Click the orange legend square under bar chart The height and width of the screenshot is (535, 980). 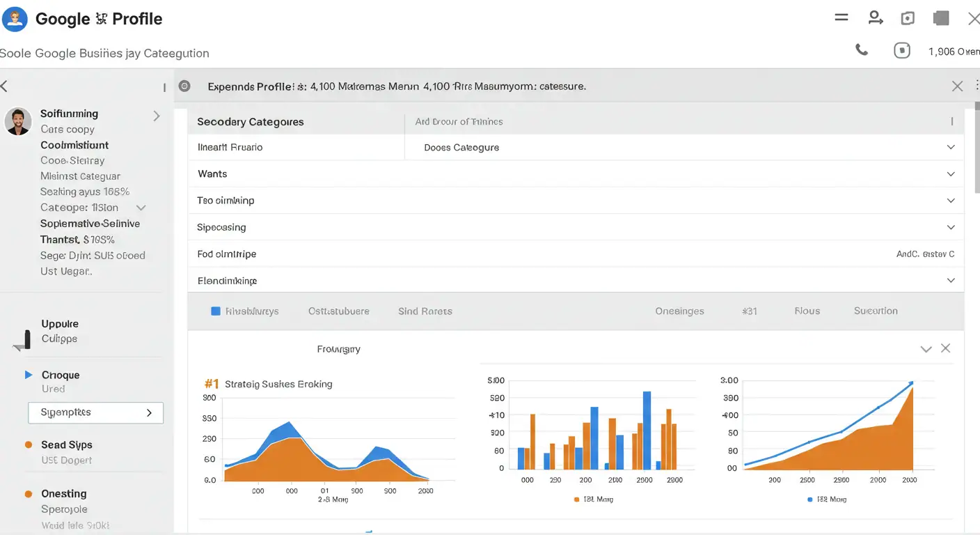point(577,499)
